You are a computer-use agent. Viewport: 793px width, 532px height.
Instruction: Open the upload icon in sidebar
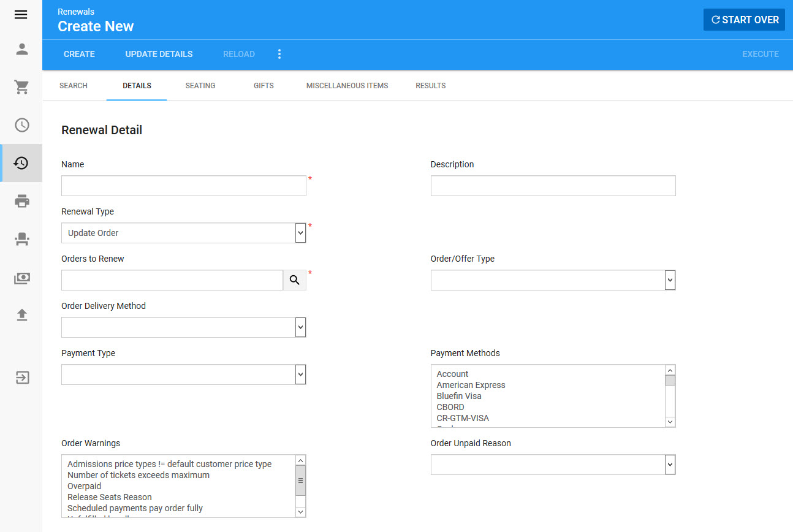22,315
